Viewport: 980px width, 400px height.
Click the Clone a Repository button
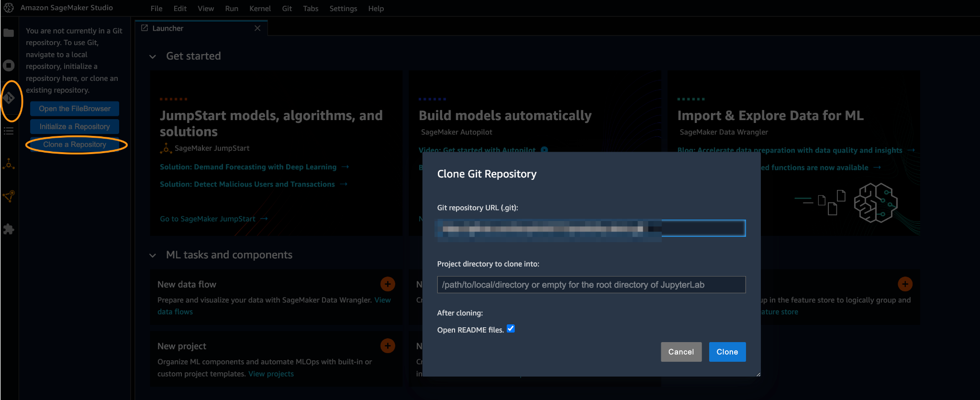point(75,144)
